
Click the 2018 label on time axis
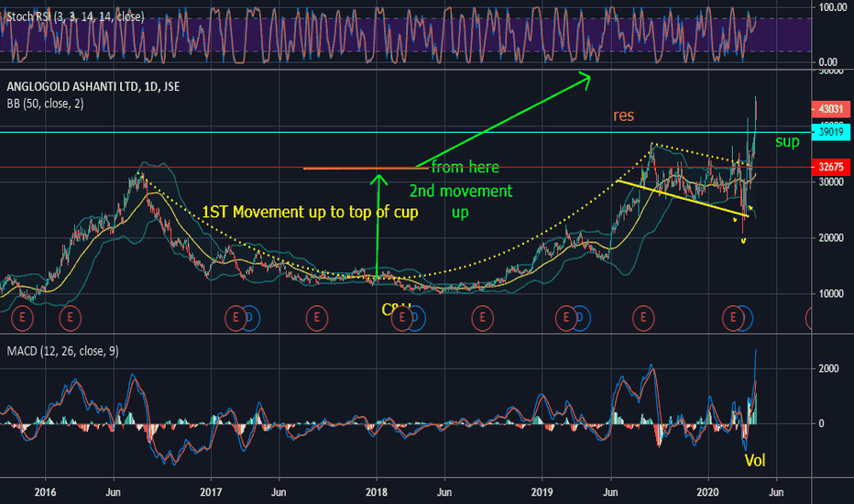pyautogui.click(x=377, y=493)
